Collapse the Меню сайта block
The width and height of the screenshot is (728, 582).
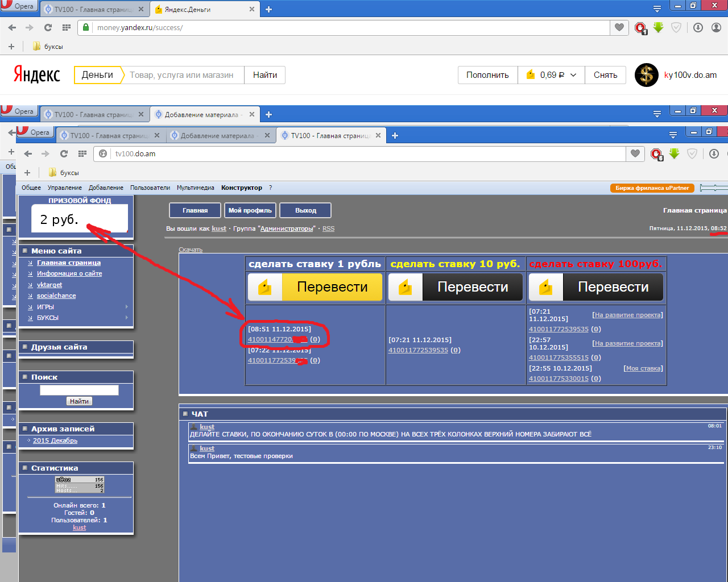(25, 251)
